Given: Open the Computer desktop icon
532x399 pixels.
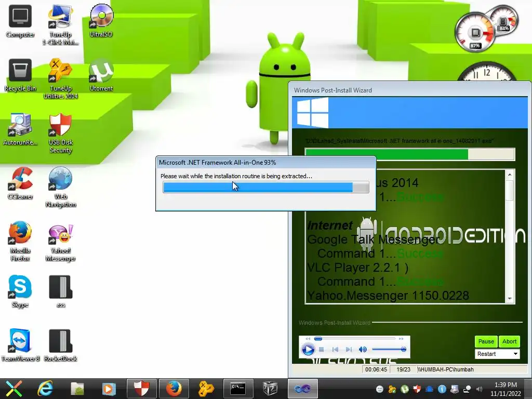Looking at the screenshot, I should point(20,21).
